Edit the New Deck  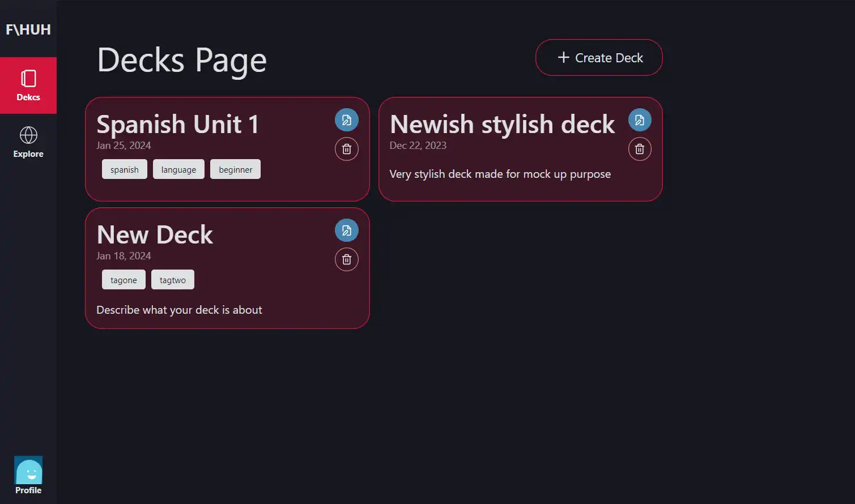346,230
